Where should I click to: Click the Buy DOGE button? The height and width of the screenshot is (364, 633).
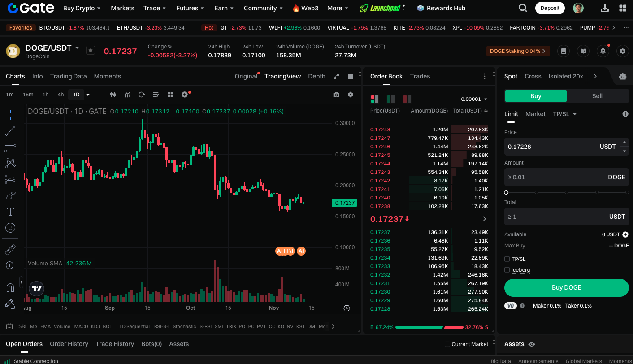pyautogui.click(x=567, y=288)
